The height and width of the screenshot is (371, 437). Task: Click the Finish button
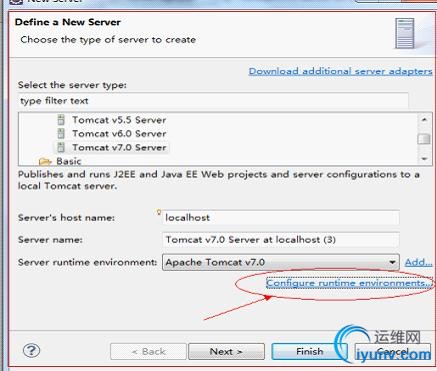click(x=309, y=351)
